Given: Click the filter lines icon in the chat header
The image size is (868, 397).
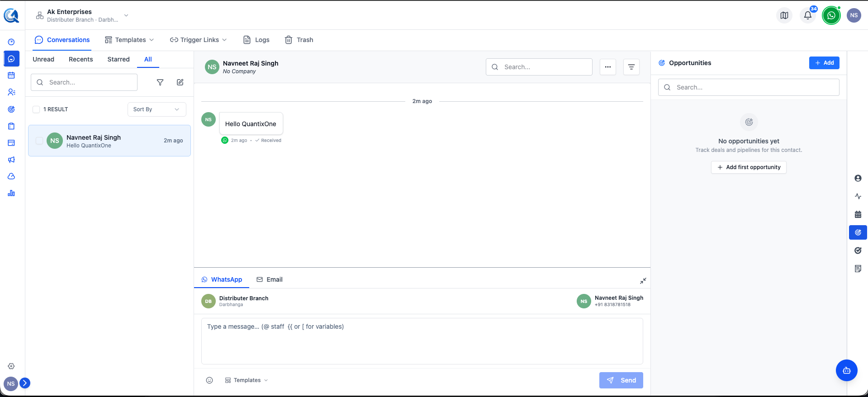Looking at the screenshot, I should click(631, 67).
